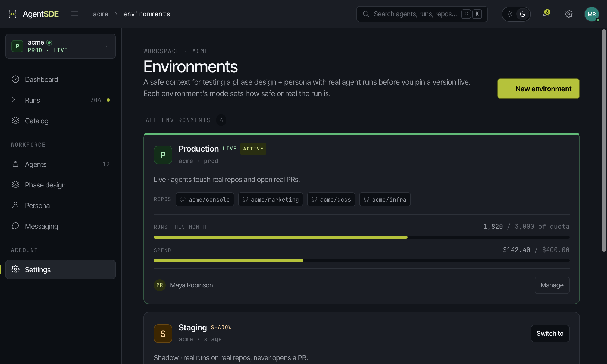Click the 1,820 / 3,000 of quota text
The image size is (607, 364).
pyautogui.click(x=526, y=227)
